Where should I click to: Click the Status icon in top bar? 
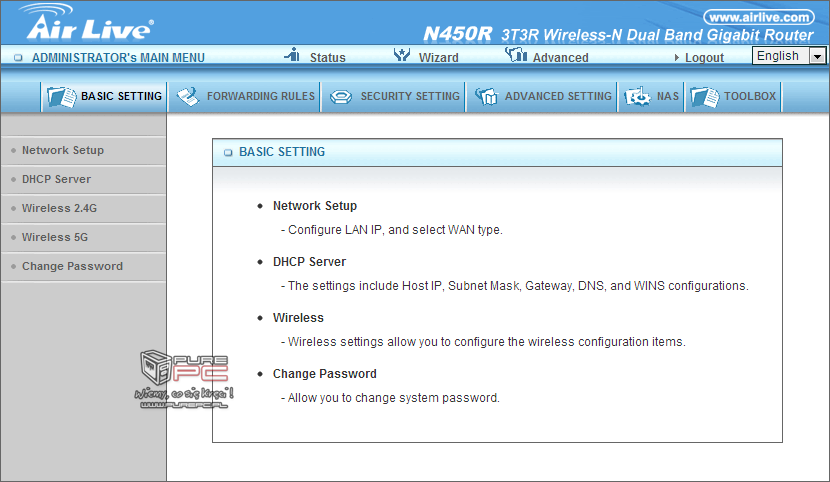click(292, 56)
